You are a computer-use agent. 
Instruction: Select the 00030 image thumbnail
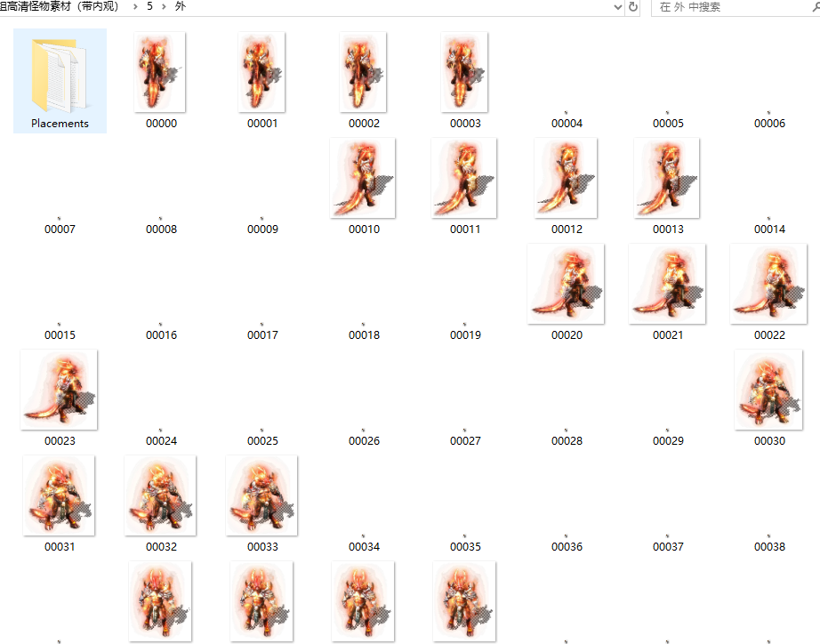pos(768,390)
